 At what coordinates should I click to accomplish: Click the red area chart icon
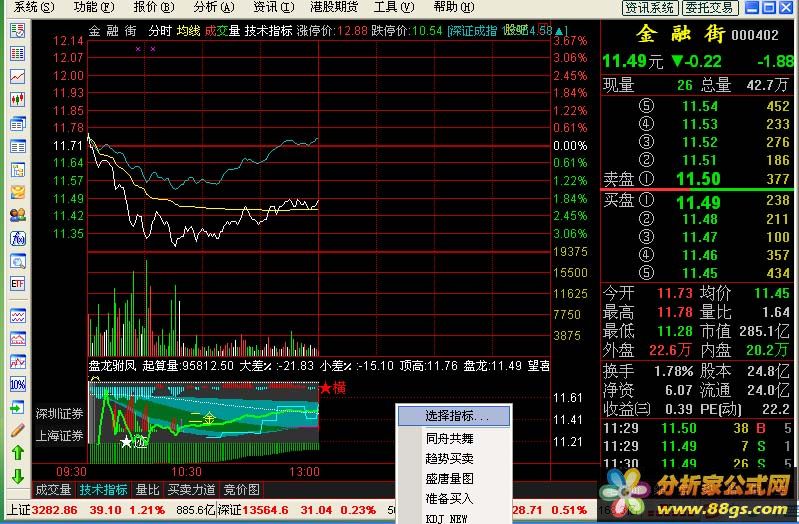point(17,338)
